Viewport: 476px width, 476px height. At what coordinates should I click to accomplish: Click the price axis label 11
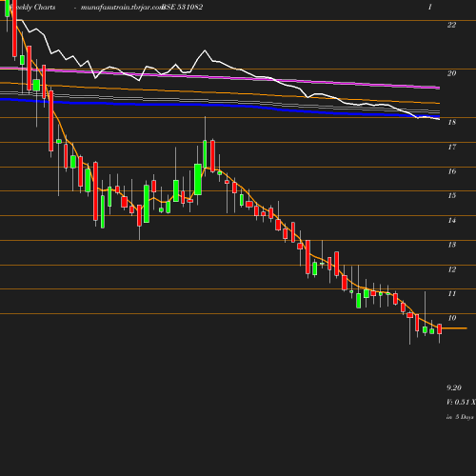452,293
